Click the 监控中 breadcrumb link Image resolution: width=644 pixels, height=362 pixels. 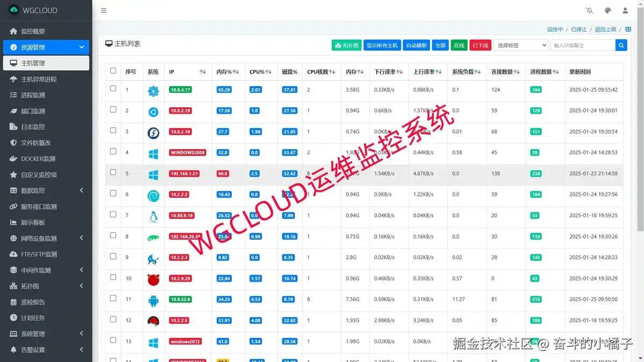click(555, 29)
